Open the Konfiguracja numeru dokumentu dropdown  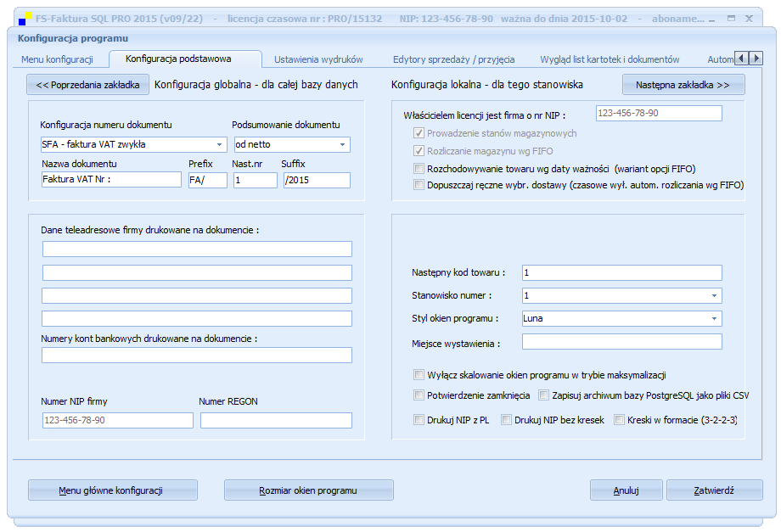[x=219, y=144]
